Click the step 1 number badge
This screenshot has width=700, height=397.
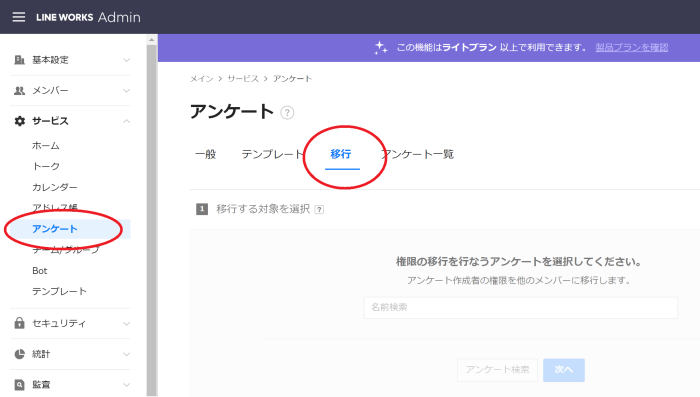pos(202,209)
